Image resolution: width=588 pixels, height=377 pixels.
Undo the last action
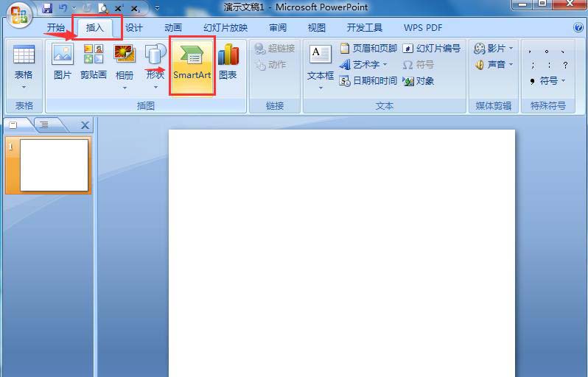pos(63,8)
